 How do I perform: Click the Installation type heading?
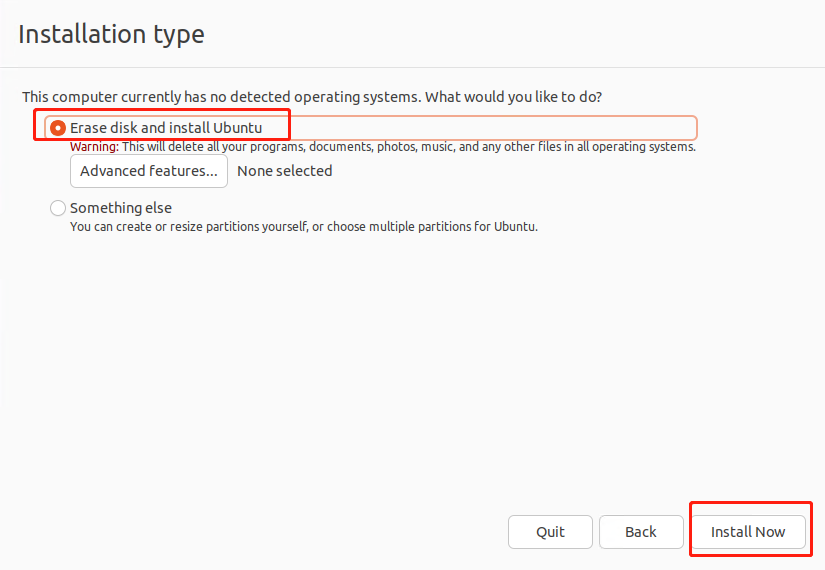pyautogui.click(x=111, y=35)
